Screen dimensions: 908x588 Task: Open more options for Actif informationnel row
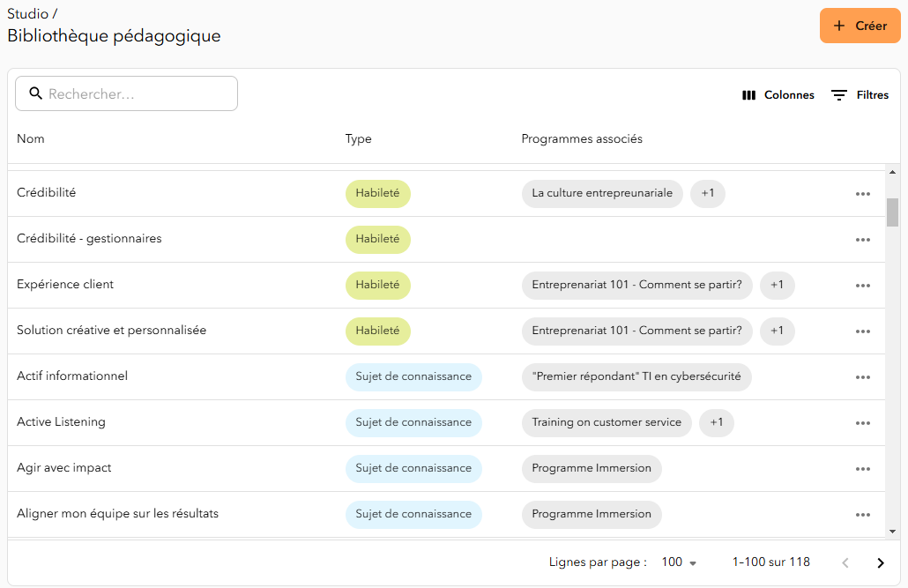[862, 376]
